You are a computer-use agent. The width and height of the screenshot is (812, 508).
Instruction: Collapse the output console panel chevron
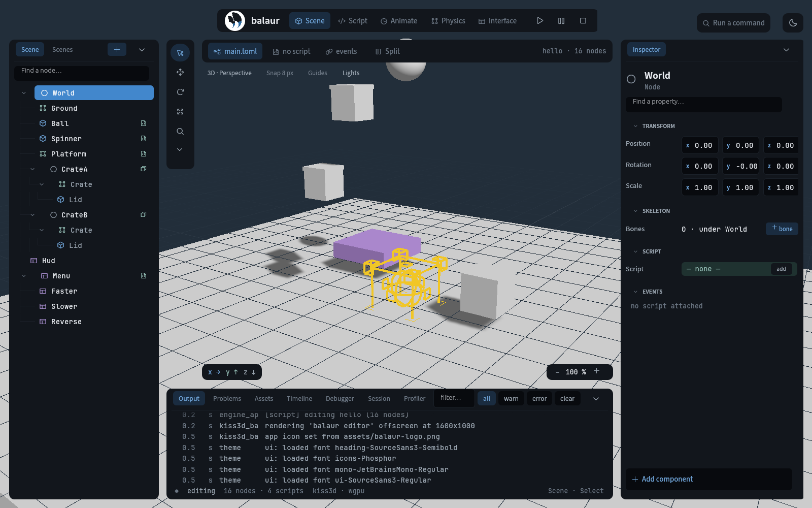tap(596, 399)
